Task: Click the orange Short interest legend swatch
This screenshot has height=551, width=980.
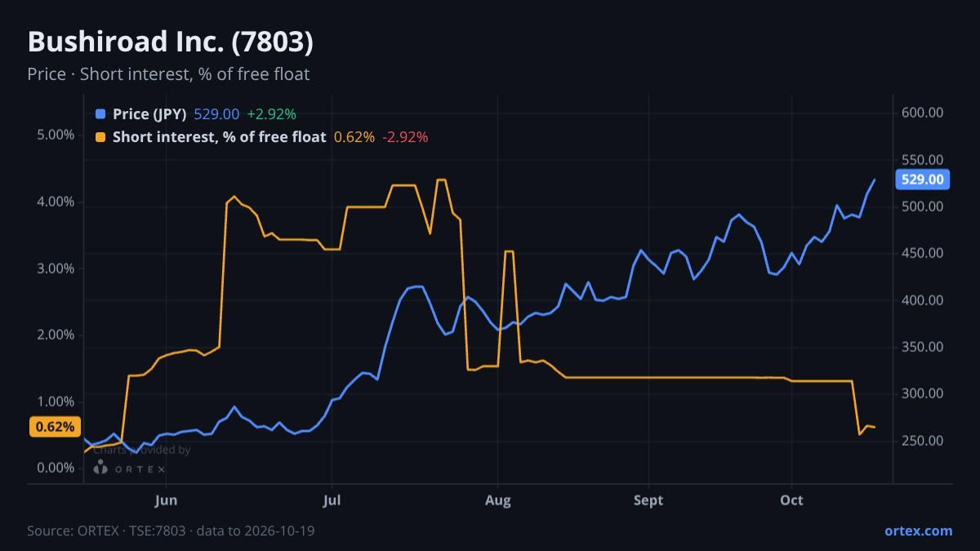Action: 100,137
